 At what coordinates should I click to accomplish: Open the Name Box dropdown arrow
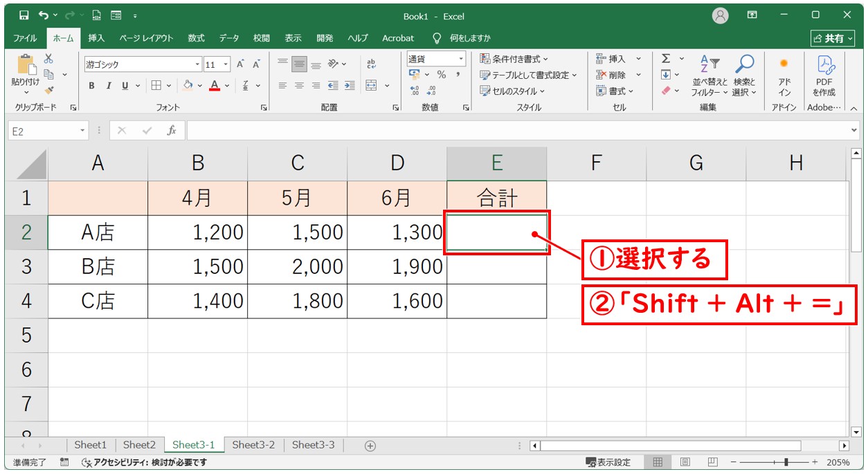click(83, 130)
